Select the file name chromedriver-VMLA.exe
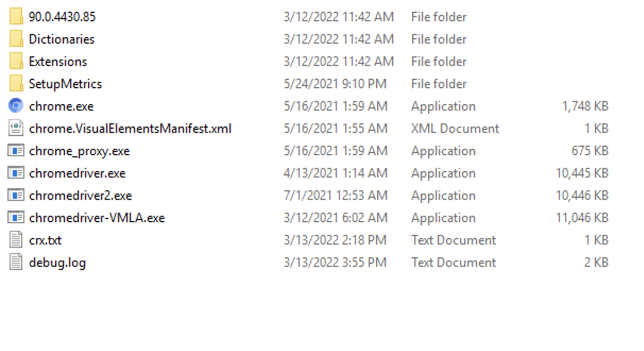Image resolution: width=644 pixels, height=351 pixels. (97, 218)
